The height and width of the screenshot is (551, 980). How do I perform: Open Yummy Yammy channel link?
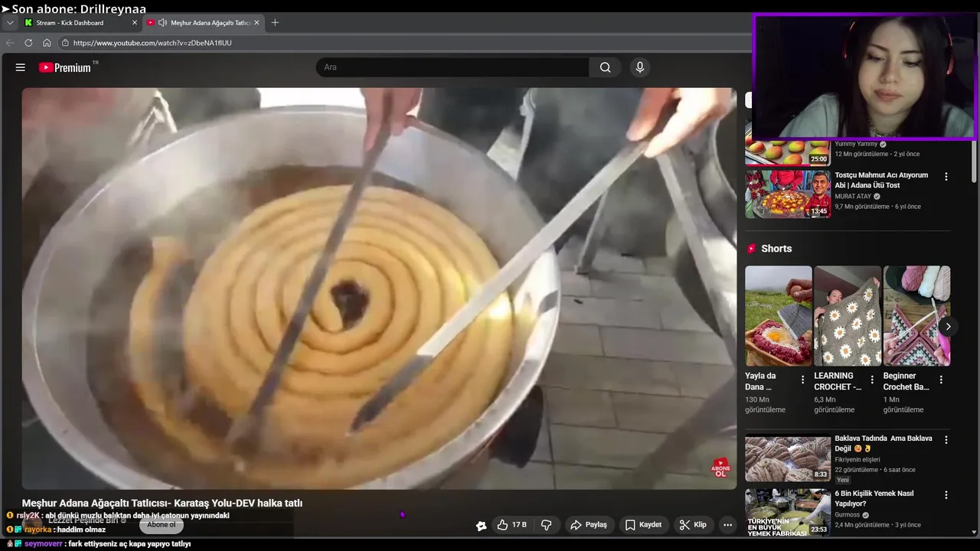(855, 144)
